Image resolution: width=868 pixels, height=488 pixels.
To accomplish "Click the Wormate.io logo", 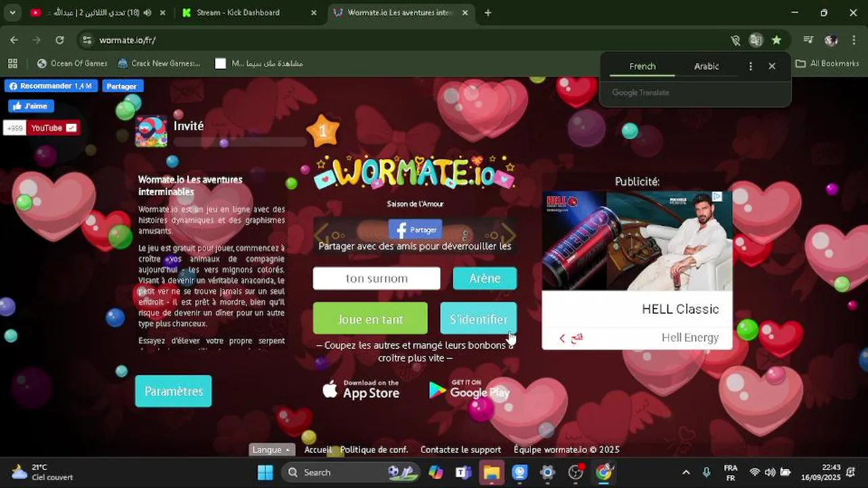I will [x=414, y=173].
